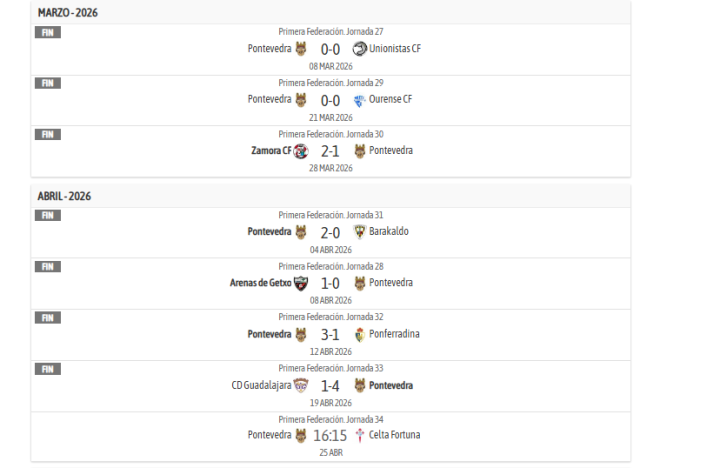Select the Ponferradina team name
The image size is (720, 468).
pos(394,334)
